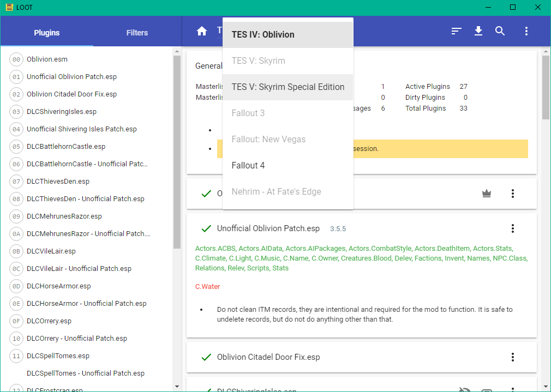Select DLCBattlehornCastle - Unofficial Patch entry
The height and width of the screenshot is (392, 551).
86,164
